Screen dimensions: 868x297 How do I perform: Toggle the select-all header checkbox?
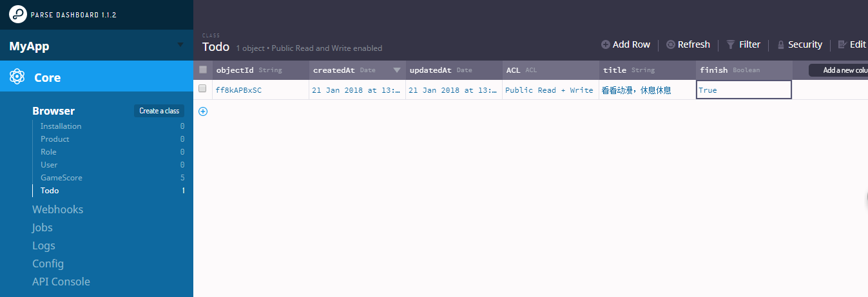[203, 70]
